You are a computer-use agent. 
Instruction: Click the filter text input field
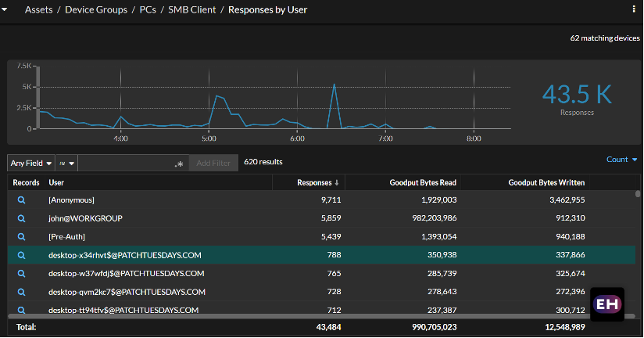[125, 163]
